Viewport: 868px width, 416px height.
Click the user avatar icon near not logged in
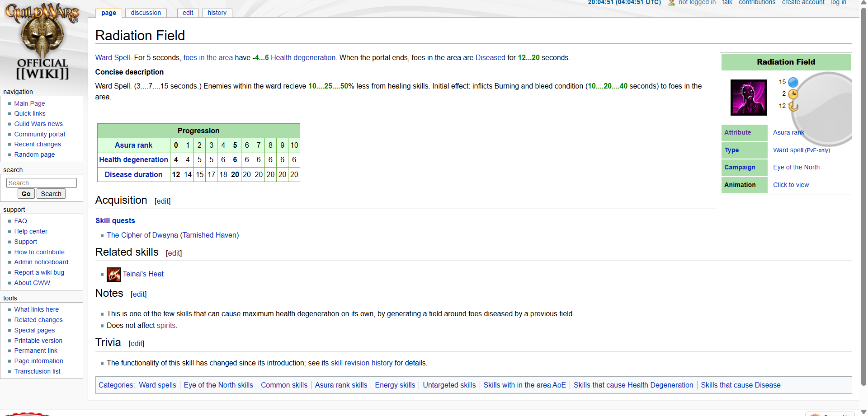tap(671, 3)
